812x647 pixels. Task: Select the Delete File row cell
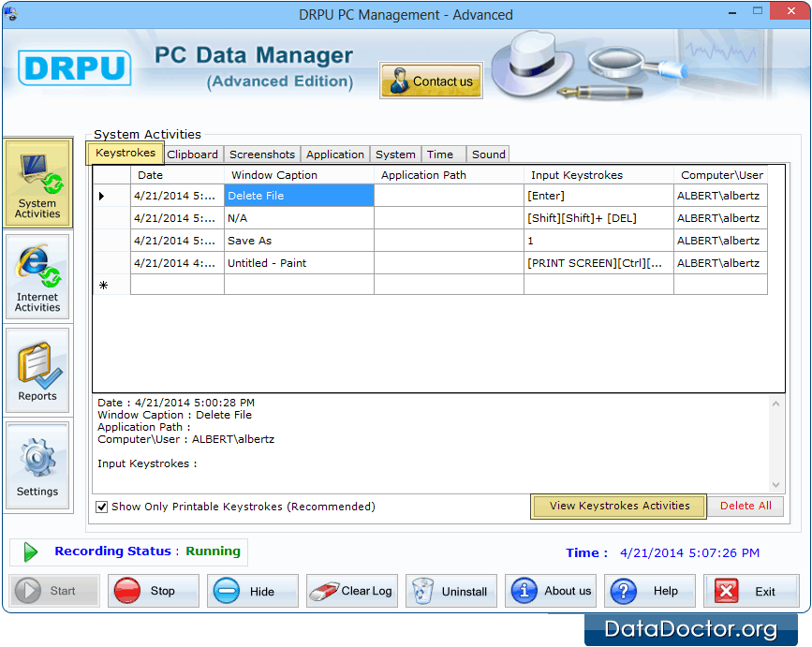click(x=299, y=196)
